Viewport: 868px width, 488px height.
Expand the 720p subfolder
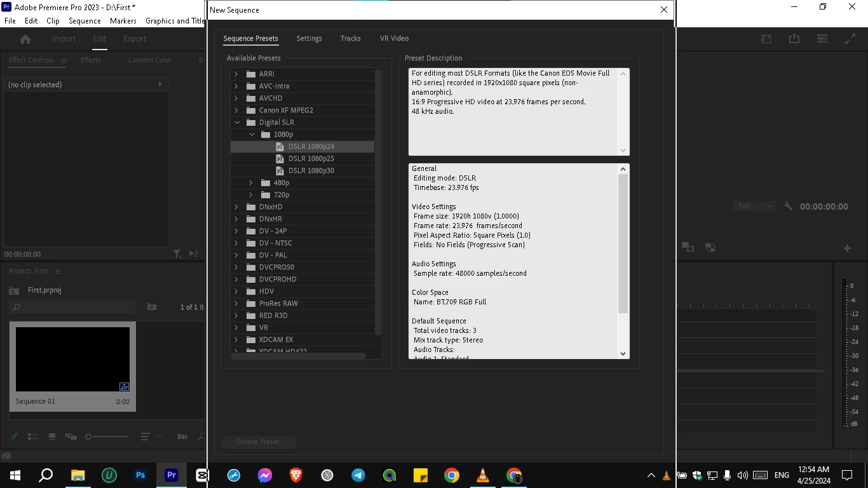click(x=251, y=194)
